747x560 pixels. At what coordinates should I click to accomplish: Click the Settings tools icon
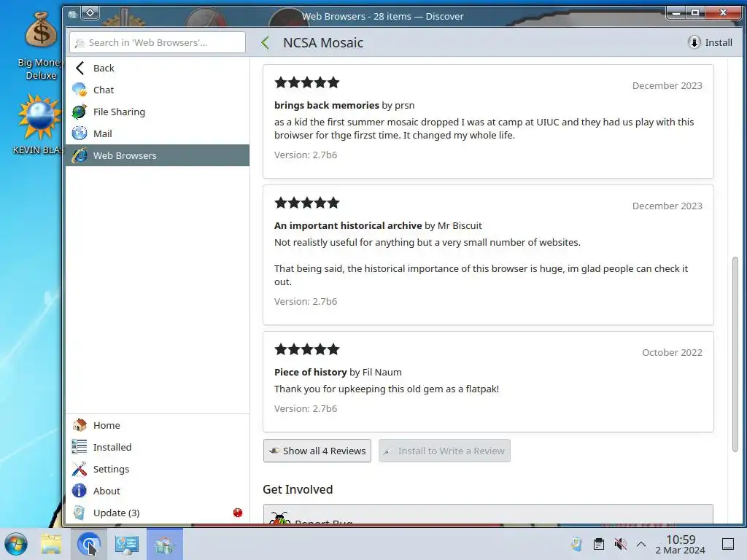pos(80,469)
